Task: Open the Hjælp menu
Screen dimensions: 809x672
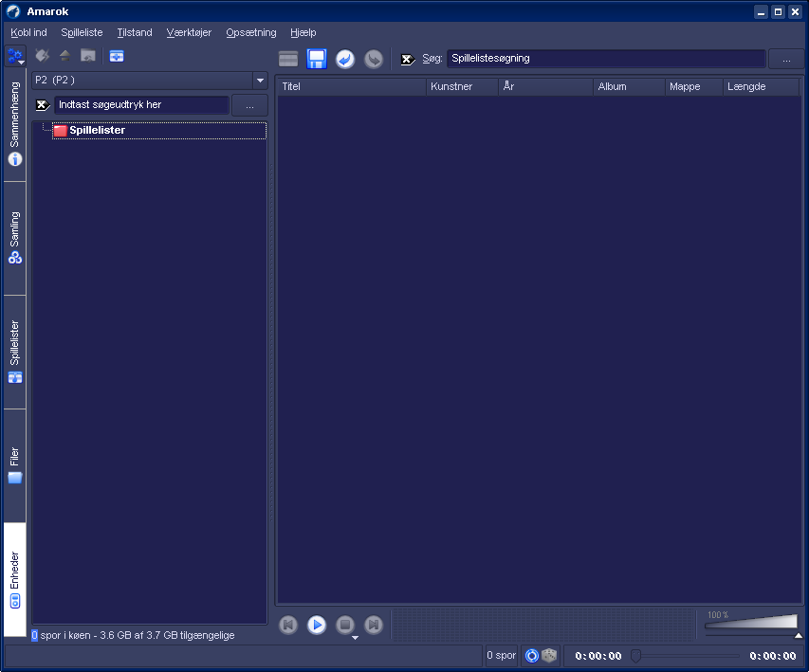Action: click(x=303, y=32)
